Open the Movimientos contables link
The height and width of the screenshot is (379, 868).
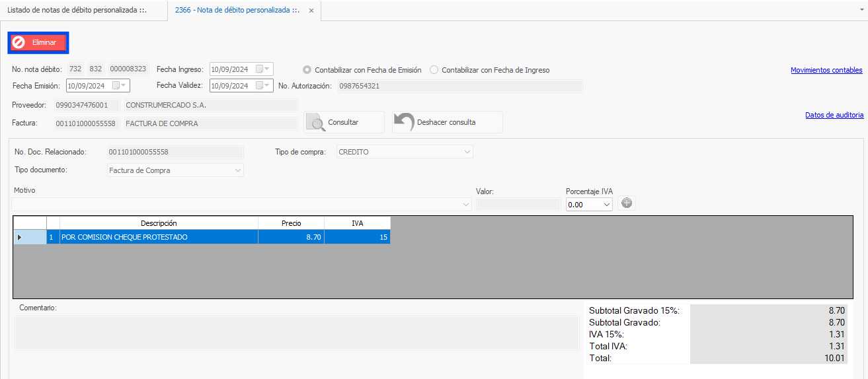click(x=826, y=70)
